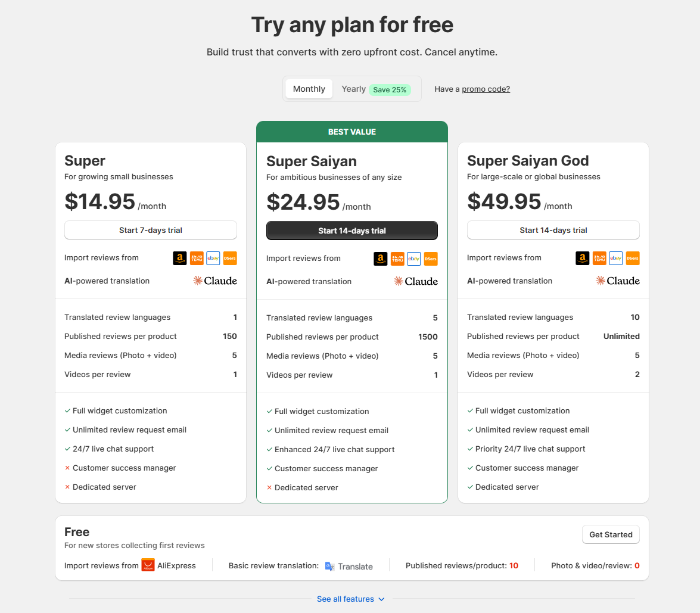Open the promo code link

[x=486, y=88]
